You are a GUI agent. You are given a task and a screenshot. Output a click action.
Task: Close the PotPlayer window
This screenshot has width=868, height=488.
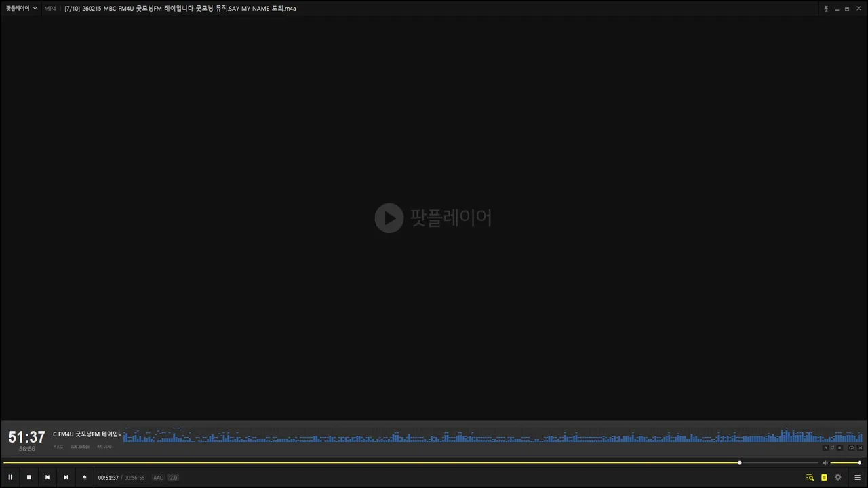tap(858, 9)
